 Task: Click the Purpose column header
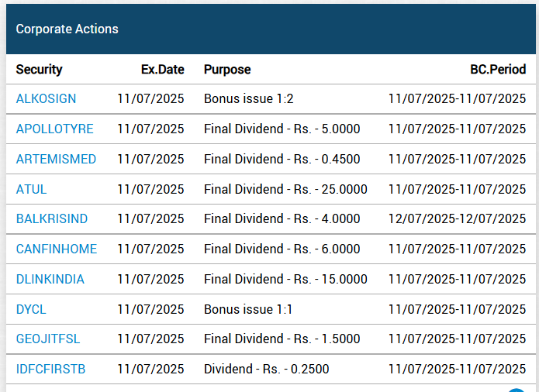[227, 70]
